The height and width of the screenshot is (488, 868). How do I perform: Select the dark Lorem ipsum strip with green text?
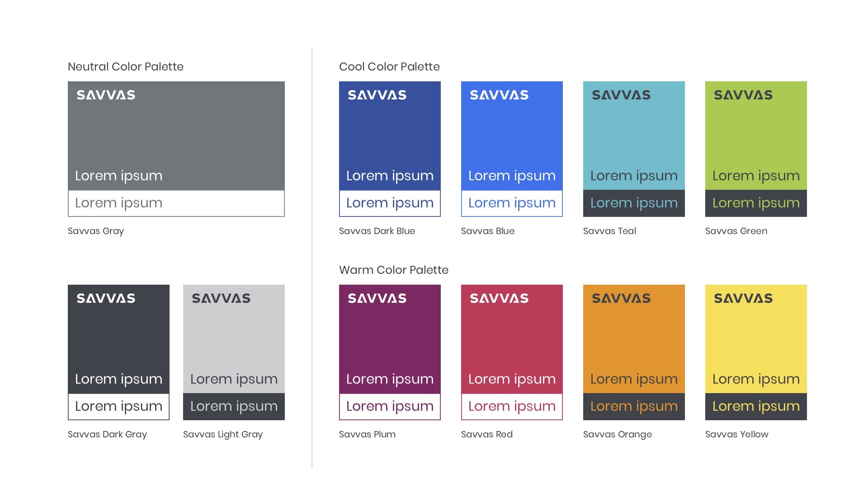756,203
